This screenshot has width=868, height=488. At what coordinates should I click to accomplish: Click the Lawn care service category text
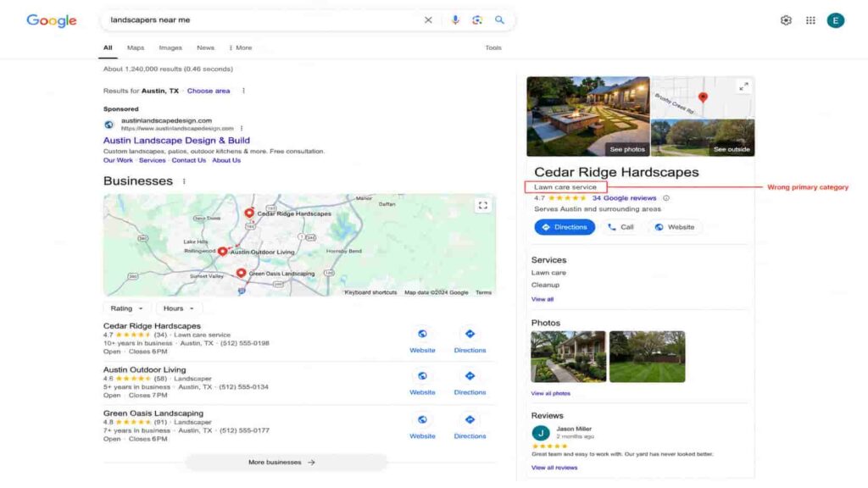(x=565, y=187)
